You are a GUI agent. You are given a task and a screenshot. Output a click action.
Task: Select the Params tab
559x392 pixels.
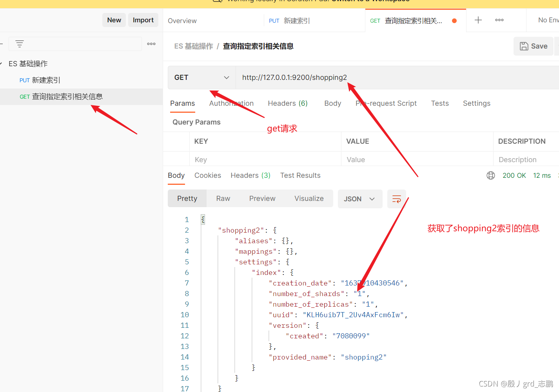click(182, 103)
